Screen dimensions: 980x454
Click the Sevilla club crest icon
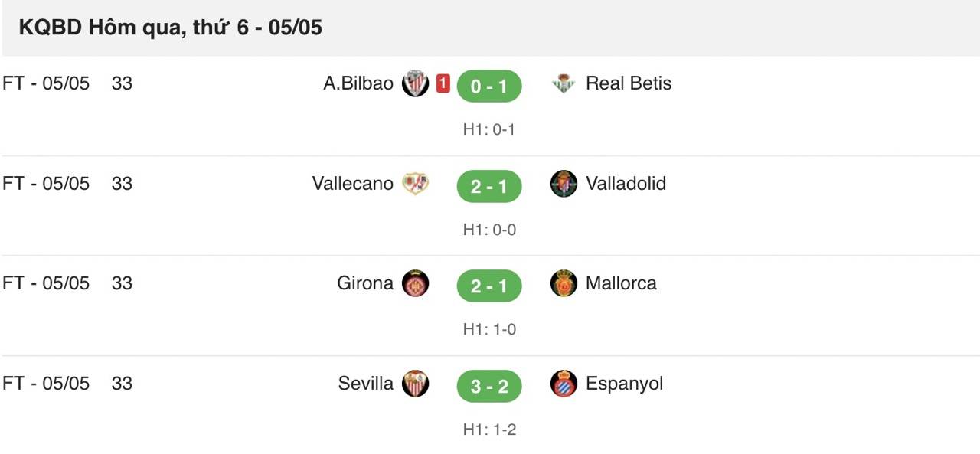coord(415,384)
